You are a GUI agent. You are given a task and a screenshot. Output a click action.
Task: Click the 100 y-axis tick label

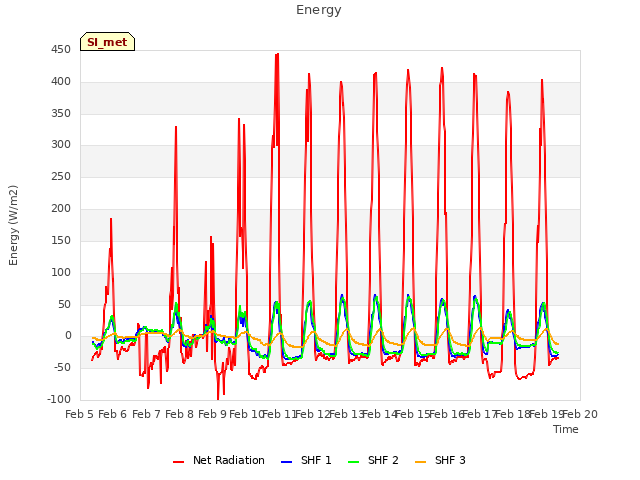point(61,272)
